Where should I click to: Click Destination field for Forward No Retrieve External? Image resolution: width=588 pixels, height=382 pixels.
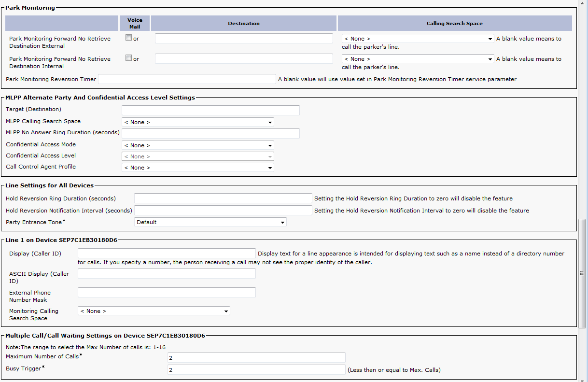coord(244,39)
